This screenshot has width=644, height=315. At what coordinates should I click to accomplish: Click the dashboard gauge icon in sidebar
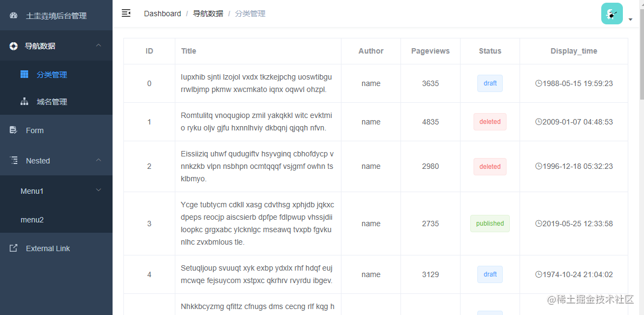tap(13, 16)
